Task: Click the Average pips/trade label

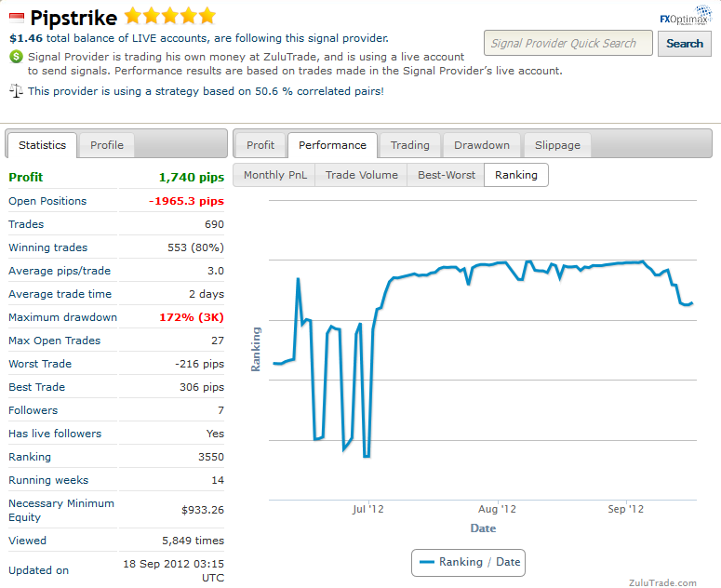Action: pos(60,271)
